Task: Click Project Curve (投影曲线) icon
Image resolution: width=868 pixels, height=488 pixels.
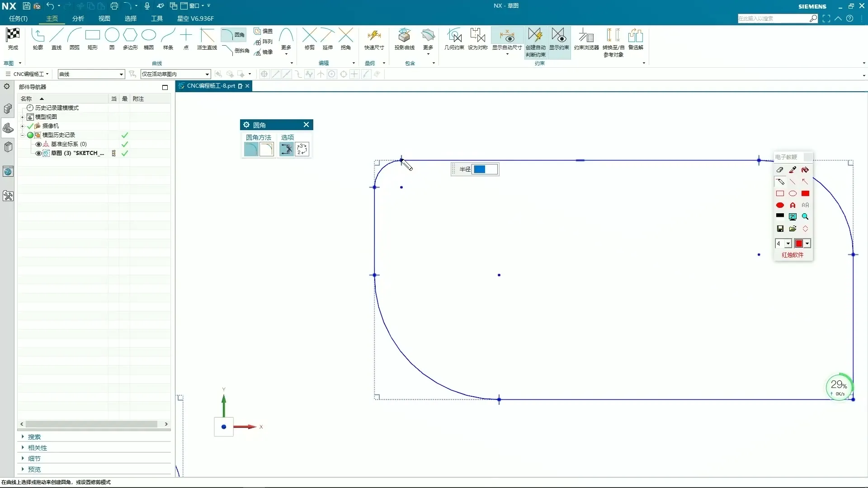Action: (x=404, y=36)
